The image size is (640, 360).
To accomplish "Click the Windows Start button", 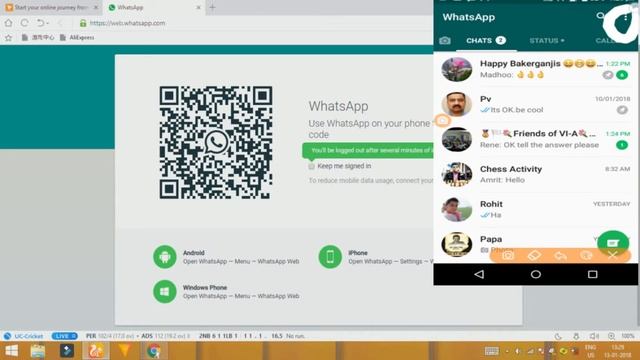I will (11, 351).
